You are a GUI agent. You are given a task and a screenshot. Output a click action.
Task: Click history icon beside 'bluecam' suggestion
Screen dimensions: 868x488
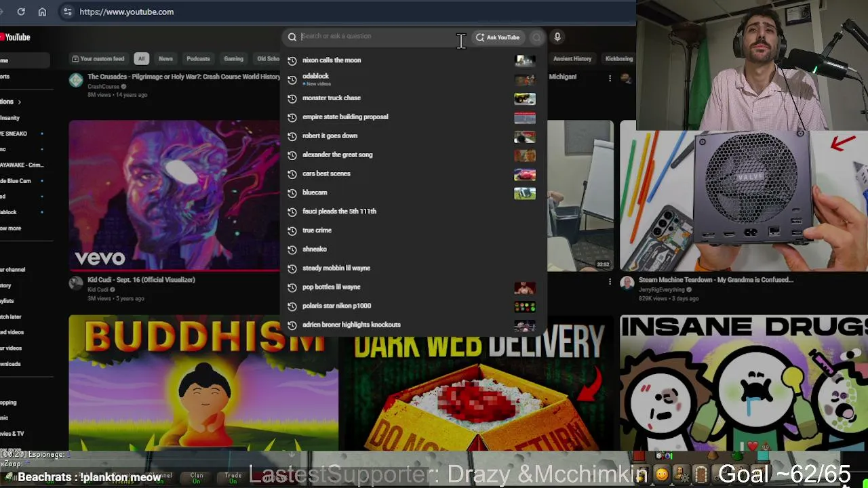tap(292, 193)
